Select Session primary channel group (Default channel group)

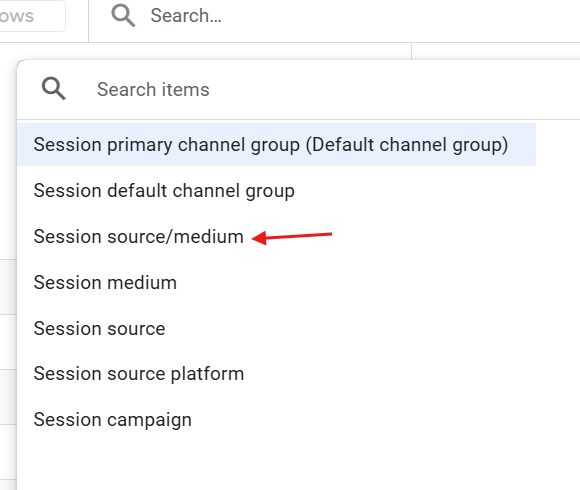(276, 145)
